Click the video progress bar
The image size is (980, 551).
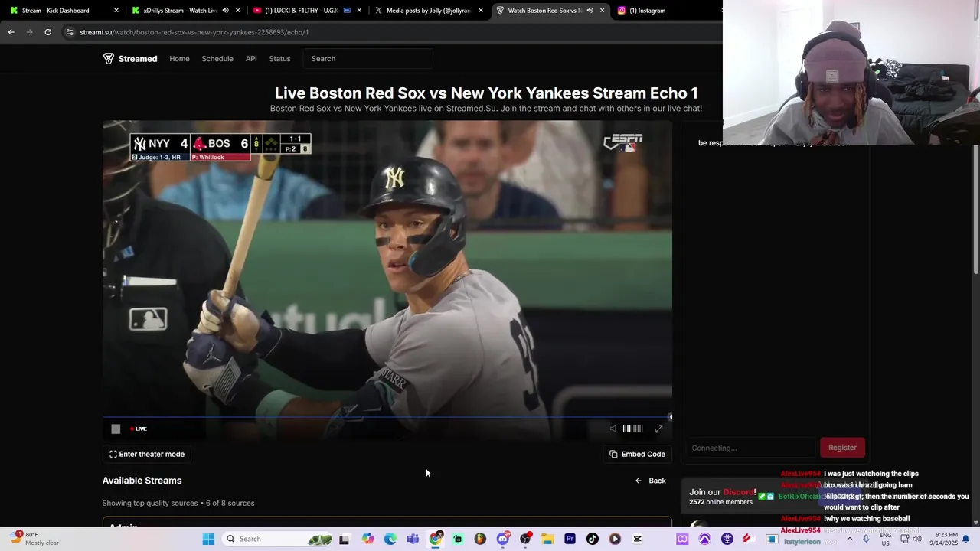387,418
